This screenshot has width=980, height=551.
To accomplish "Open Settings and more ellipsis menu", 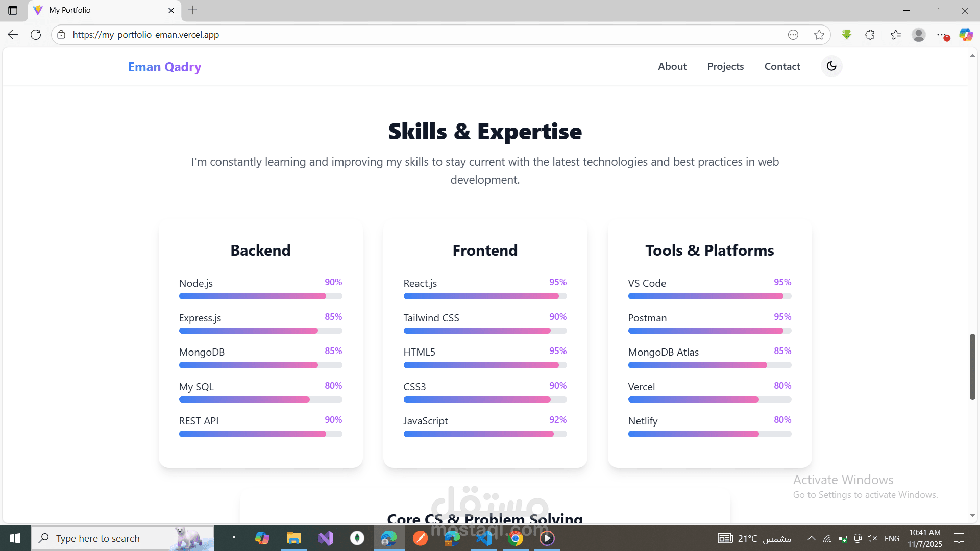I will pyautogui.click(x=942, y=35).
